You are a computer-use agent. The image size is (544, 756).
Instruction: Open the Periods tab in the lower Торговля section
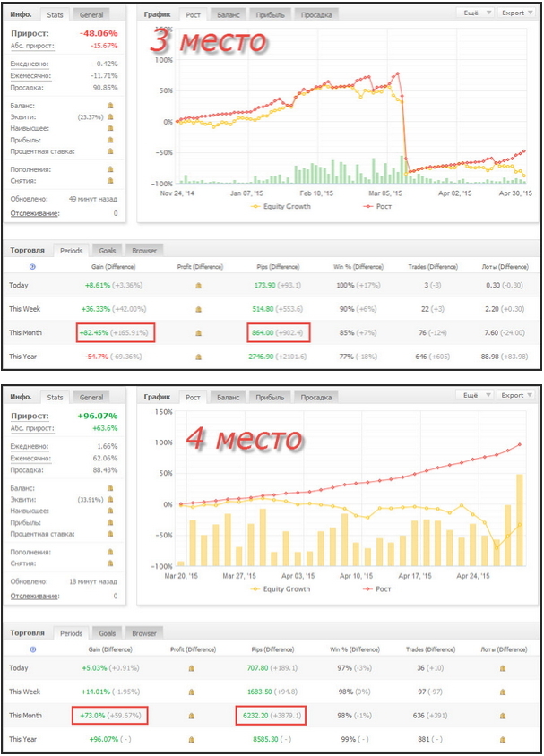click(x=72, y=633)
